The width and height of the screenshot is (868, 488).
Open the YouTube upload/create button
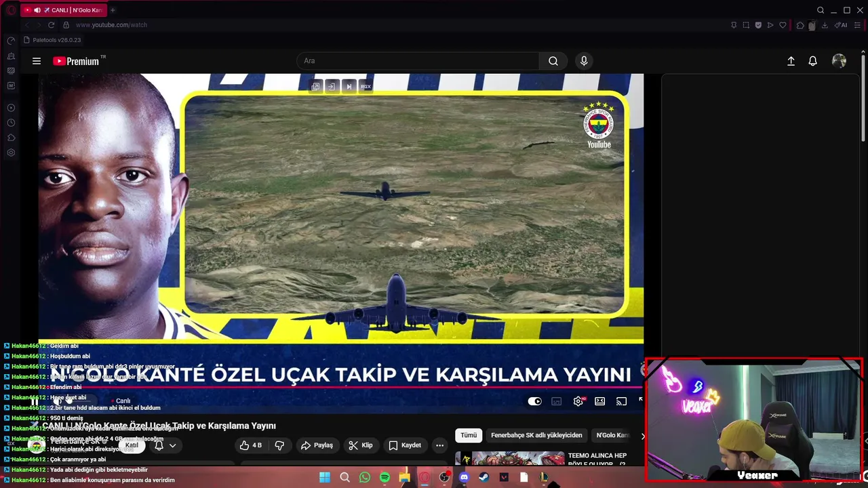[x=791, y=61]
